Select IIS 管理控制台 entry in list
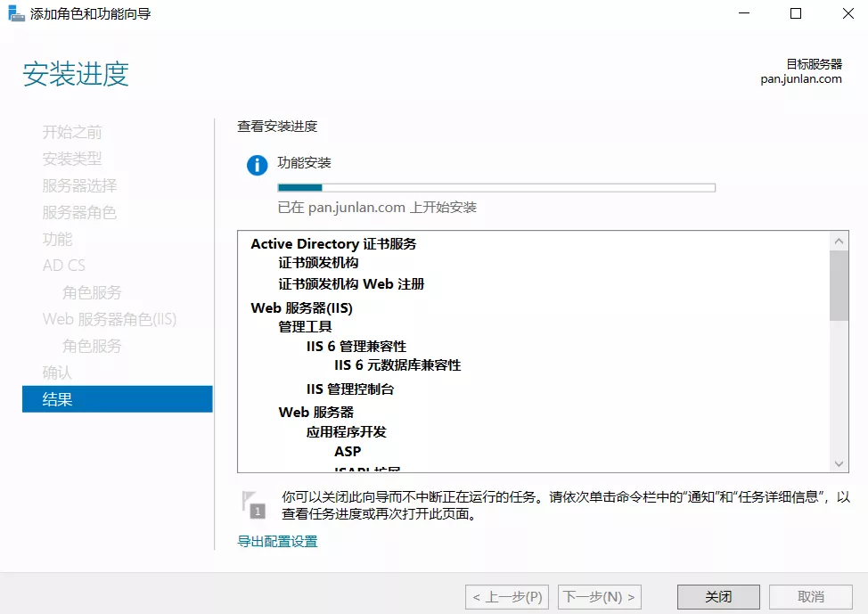Screen dimensions: 868x614 tap(350, 389)
